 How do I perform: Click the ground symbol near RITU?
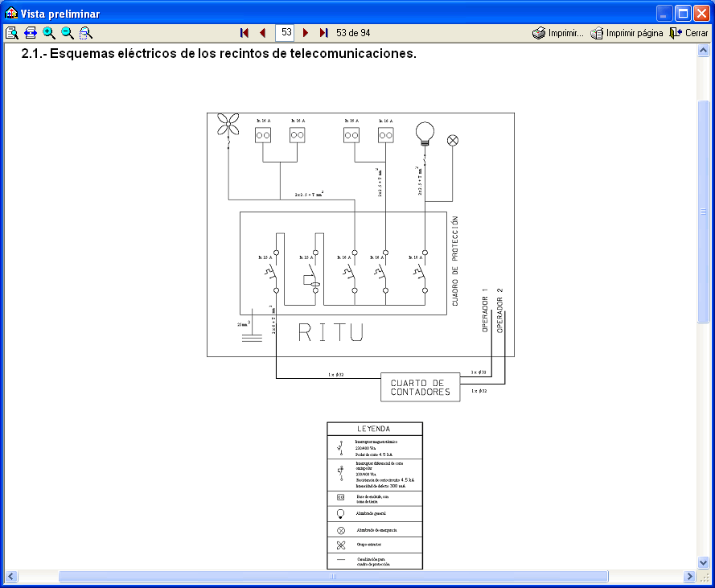click(253, 338)
